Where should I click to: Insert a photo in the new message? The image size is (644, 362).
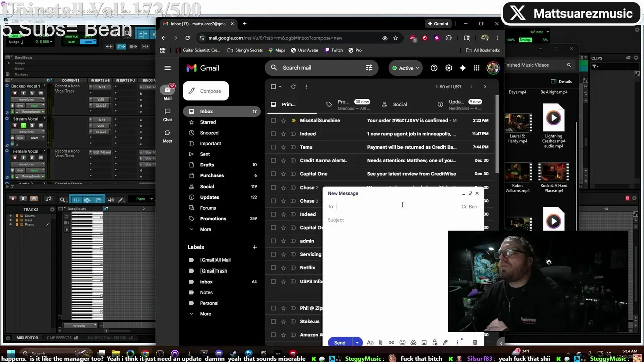pyautogui.click(x=424, y=343)
